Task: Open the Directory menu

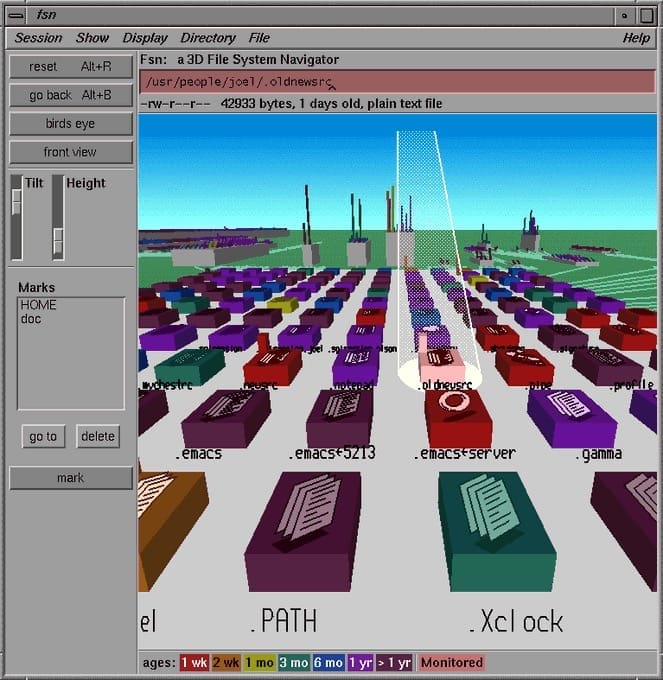Action: point(208,38)
